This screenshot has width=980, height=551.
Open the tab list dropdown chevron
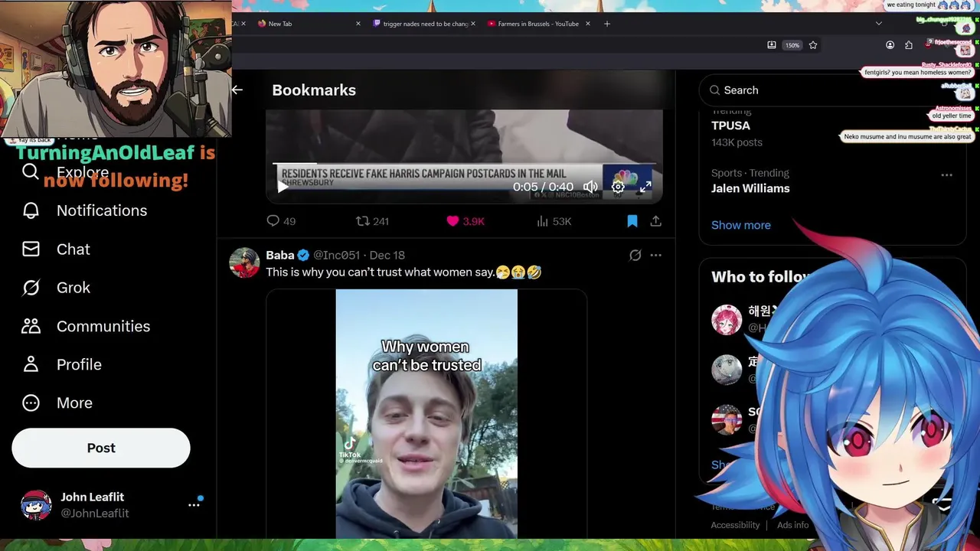(879, 24)
